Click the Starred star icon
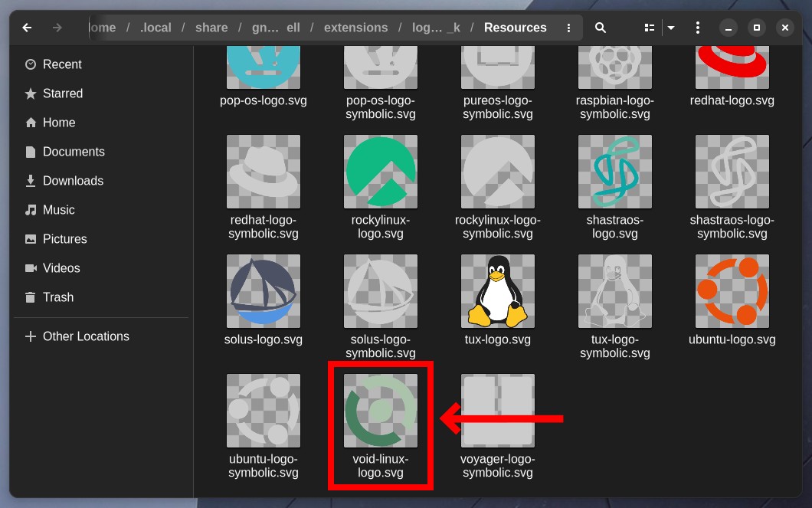This screenshot has height=508, width=812. click(x=31, y=93)
